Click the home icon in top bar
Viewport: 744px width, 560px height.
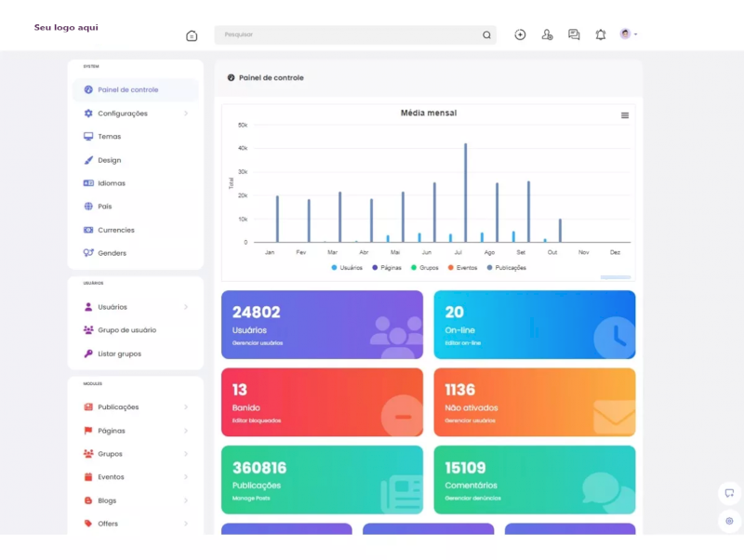(192, 35)
